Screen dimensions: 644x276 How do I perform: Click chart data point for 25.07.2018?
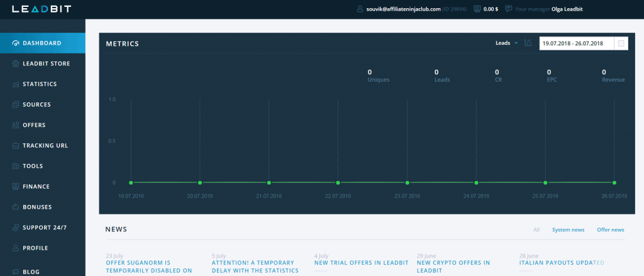coord(545,183)
